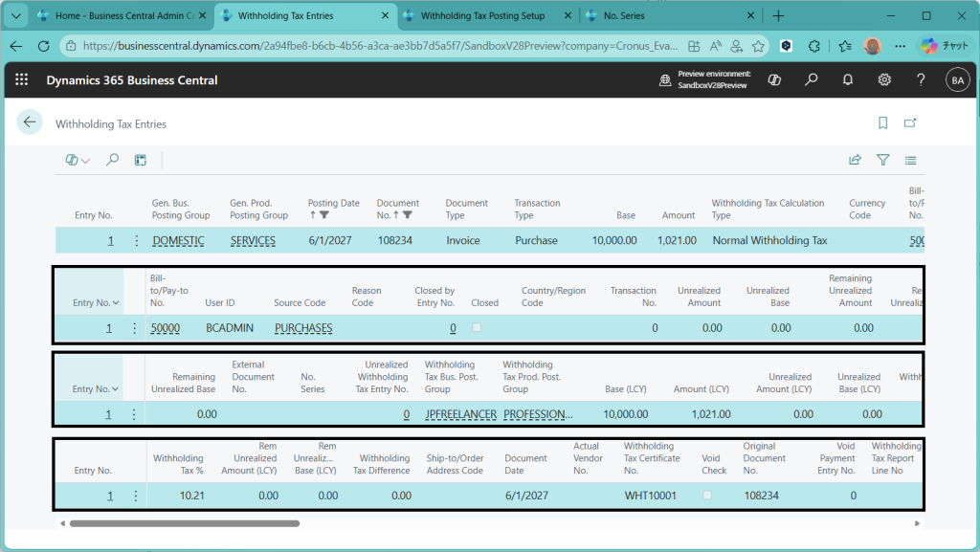Screen dimensions: 980x552
Task: Open the filter pane funnel icon
Action: 883,161
